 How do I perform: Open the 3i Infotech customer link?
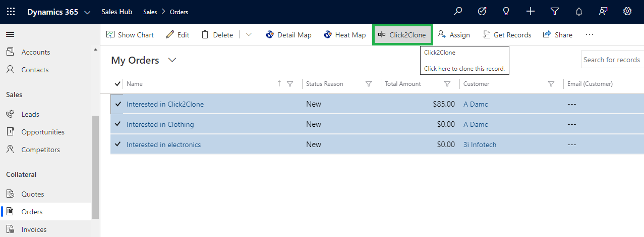click(x=480, y=145)
